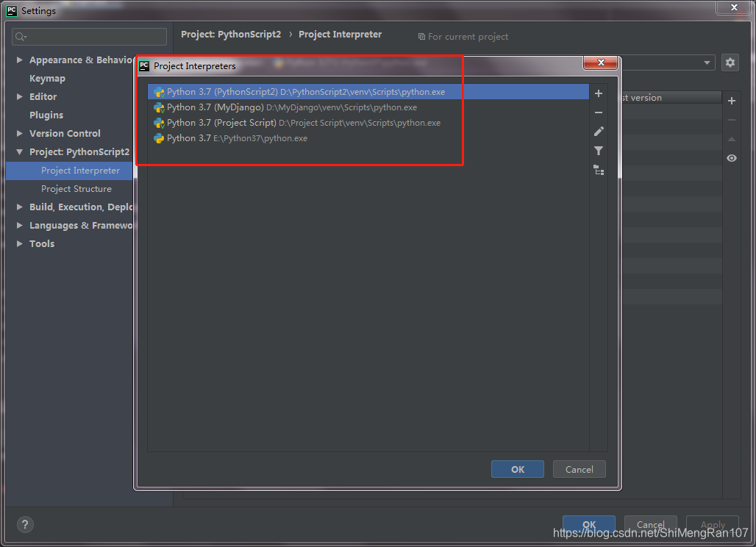The width and height of the screenshot is (756, 547).
Task: Select Python 3.7 E:\Python37\python.exe row
Action: point(368,138)
